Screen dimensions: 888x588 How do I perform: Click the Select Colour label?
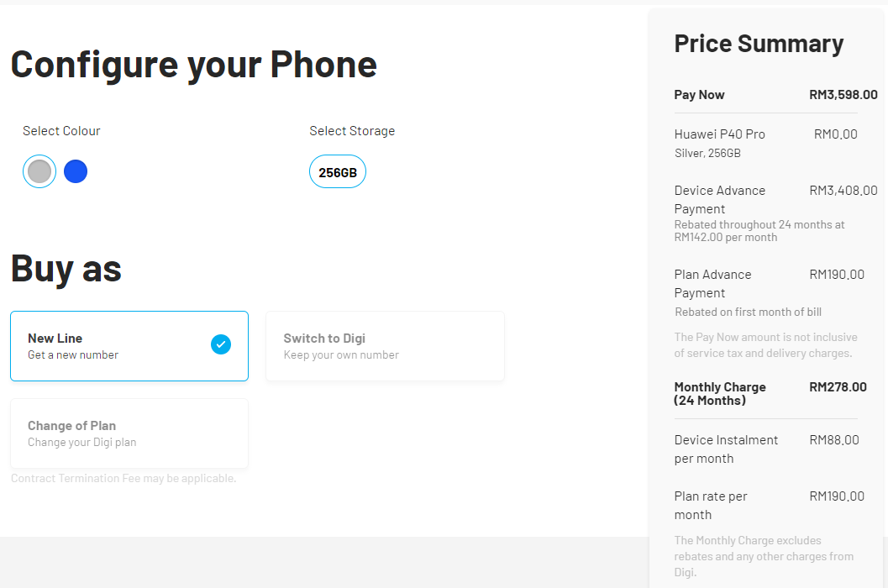61,131
